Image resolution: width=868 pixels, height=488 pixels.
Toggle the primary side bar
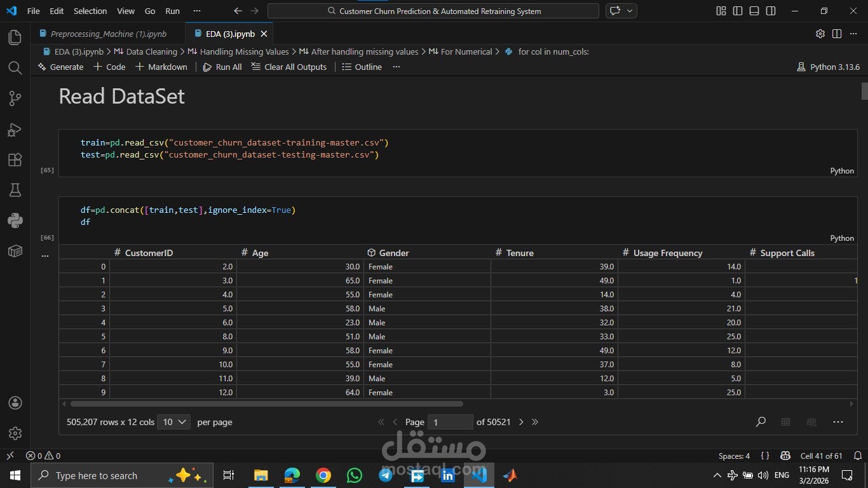click(x=737, y=11)
